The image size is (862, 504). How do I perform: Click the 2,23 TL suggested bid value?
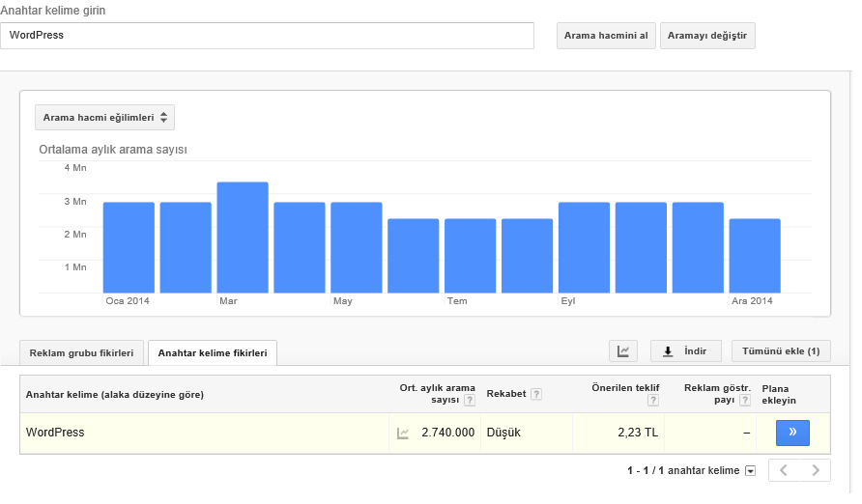(638, 433)
